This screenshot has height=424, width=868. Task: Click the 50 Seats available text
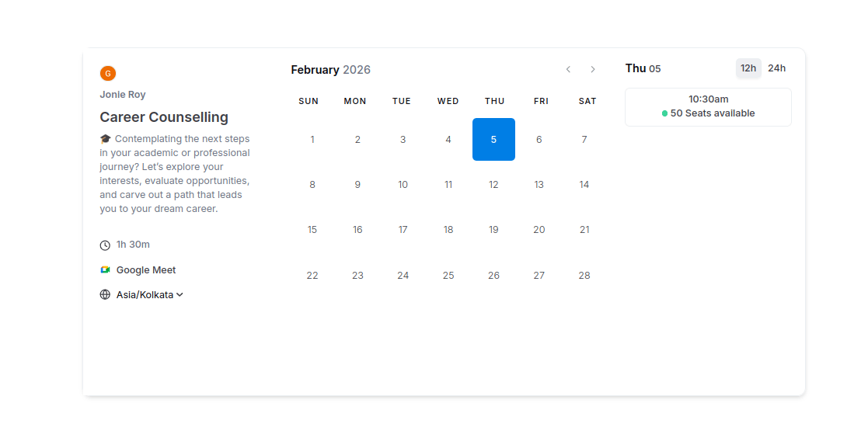pos(713,113)
